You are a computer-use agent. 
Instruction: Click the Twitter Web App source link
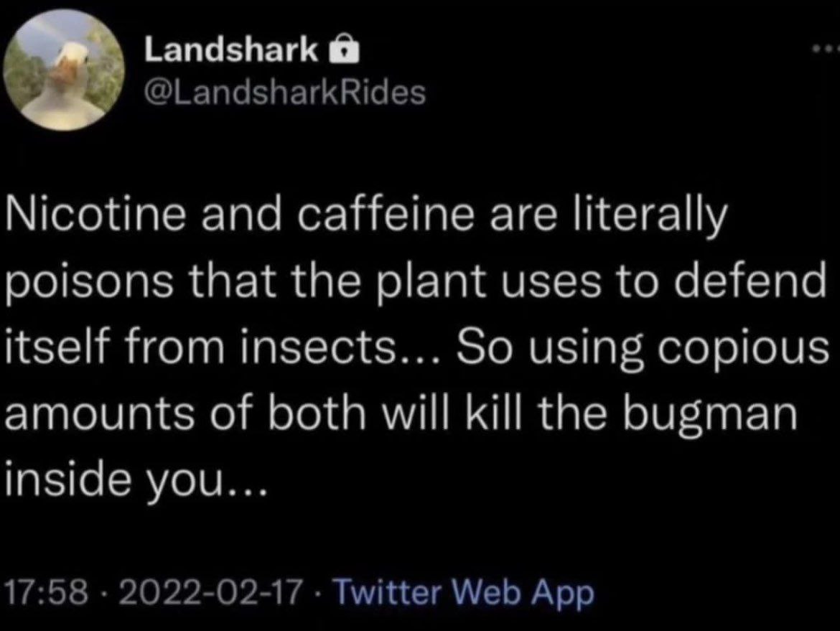pyautogui.click(x=465, y=594)
